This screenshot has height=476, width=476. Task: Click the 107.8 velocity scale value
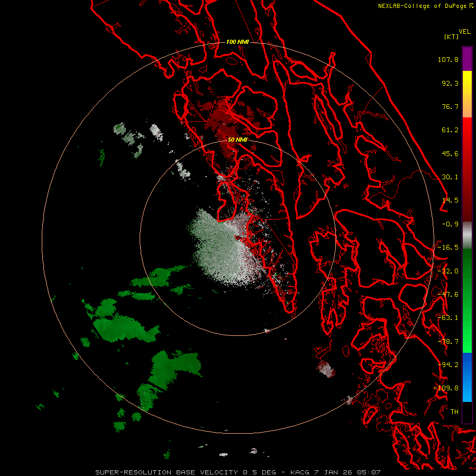[x=448, y=59]
